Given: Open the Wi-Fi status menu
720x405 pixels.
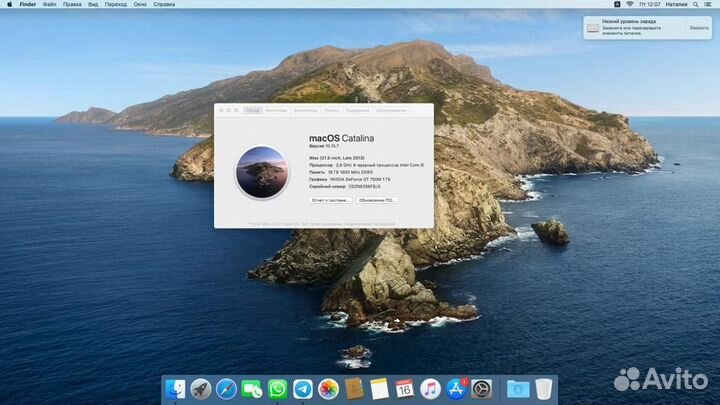Looking at the screenshot, I should coord(630,4).
